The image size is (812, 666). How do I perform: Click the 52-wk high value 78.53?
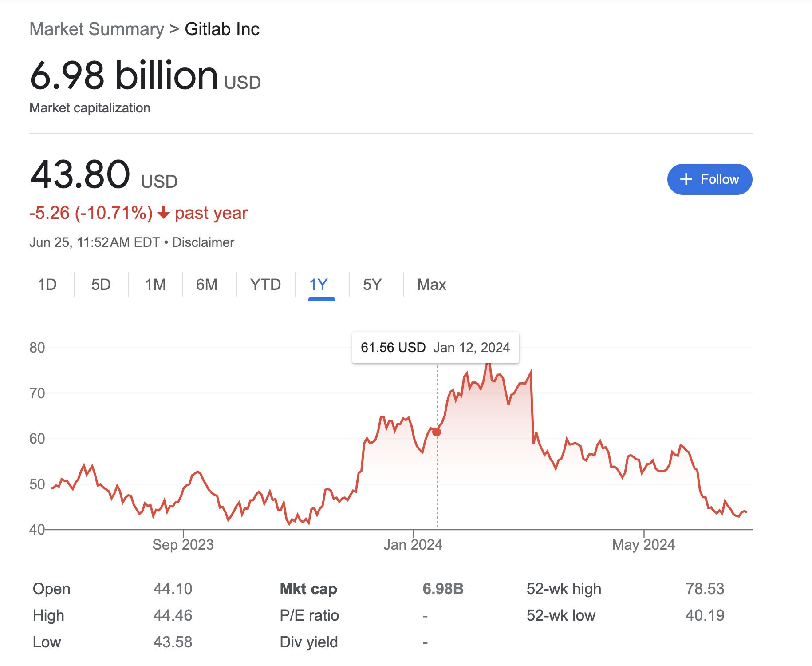[x=705, y=589]
